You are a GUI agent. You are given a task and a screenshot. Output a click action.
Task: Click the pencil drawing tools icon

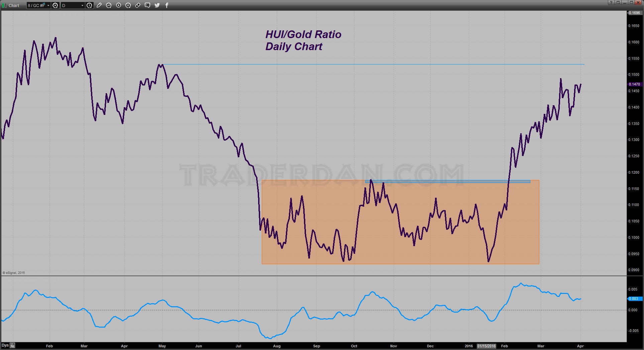(99, 5)
